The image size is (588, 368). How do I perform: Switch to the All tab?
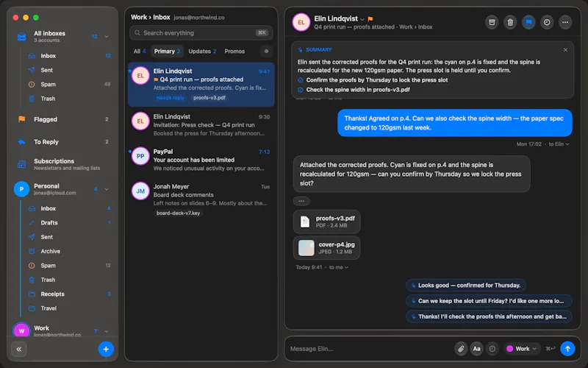tap(140, 52)
